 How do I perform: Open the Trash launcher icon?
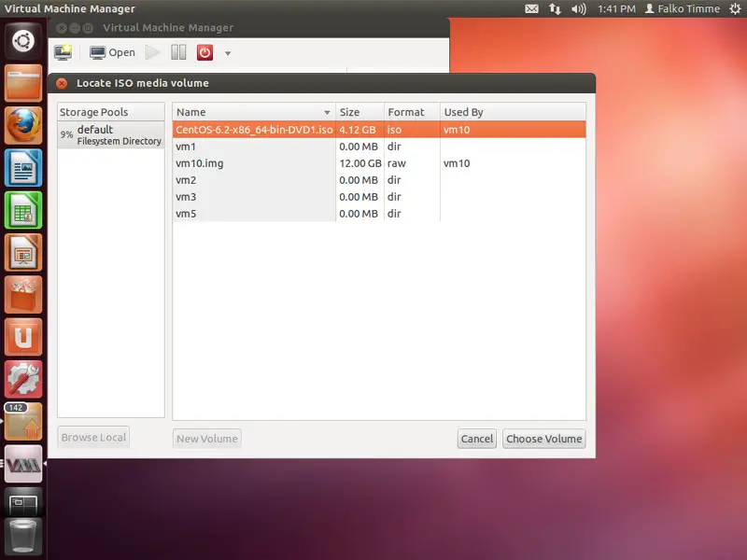click(x=22, y=538)
